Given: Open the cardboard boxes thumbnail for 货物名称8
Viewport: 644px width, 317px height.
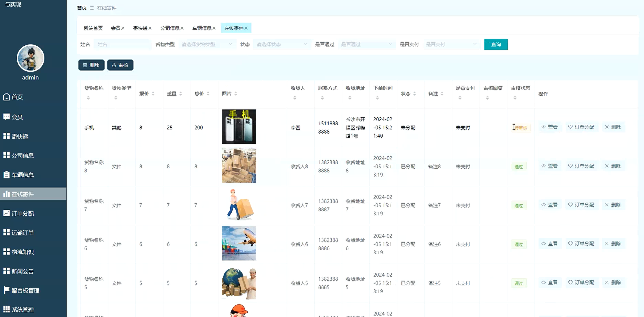Looking at the screenshot, I should 239,165.
